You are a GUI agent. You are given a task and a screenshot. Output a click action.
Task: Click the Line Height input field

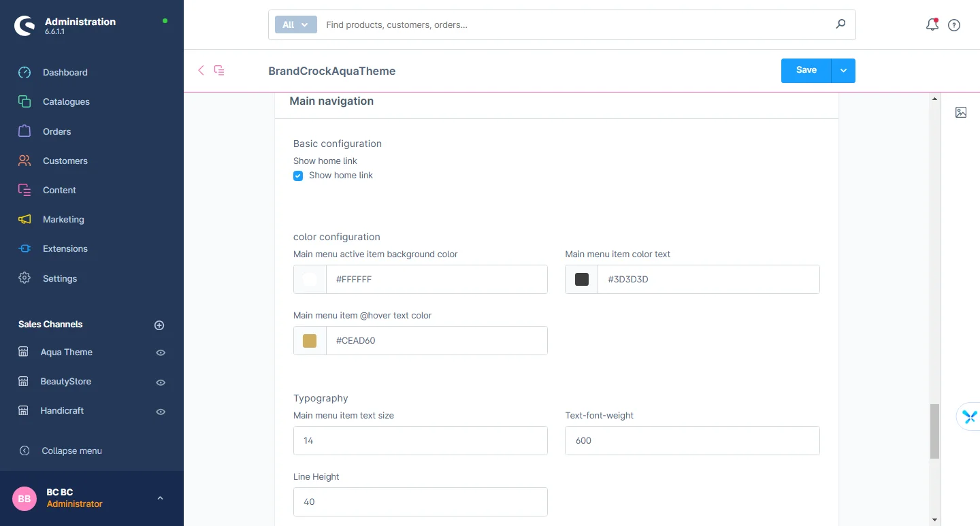point(420,502)
